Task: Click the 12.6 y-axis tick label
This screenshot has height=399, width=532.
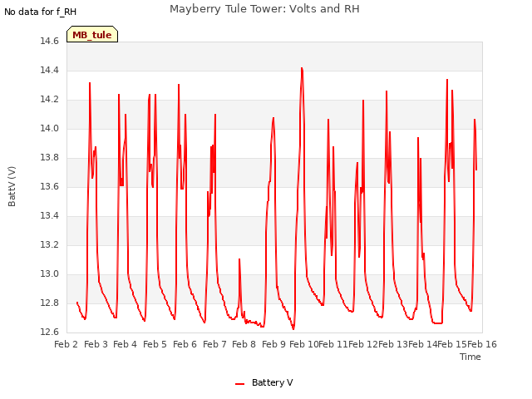Action: (50, 332)
